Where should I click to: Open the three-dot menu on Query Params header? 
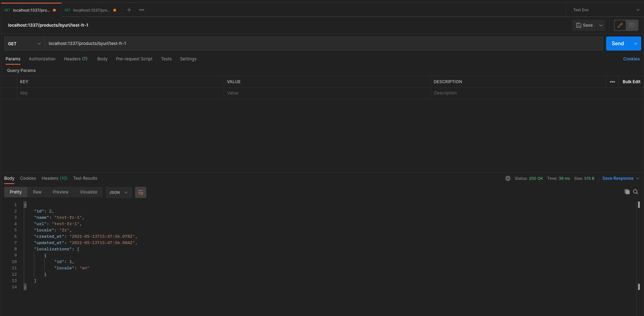[x=612, y=82]
